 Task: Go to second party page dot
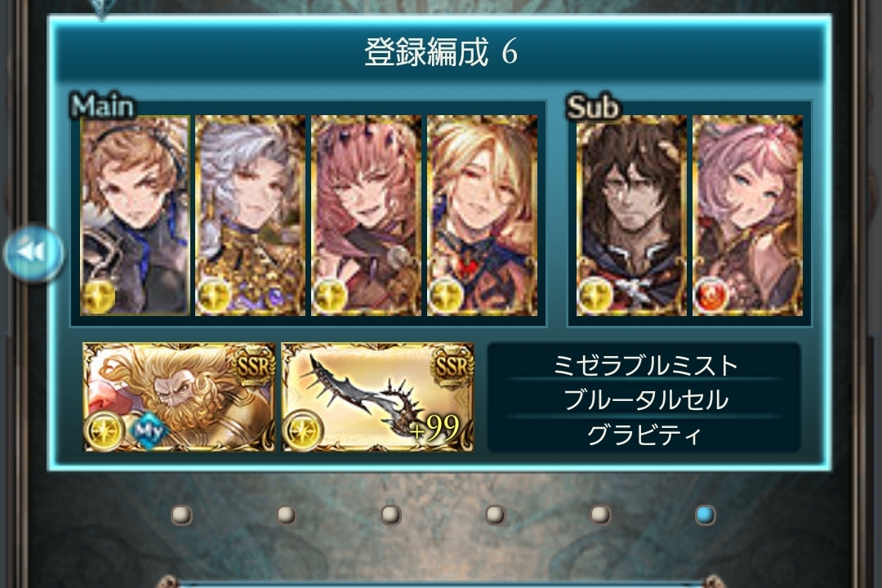(x=287, y=514)
